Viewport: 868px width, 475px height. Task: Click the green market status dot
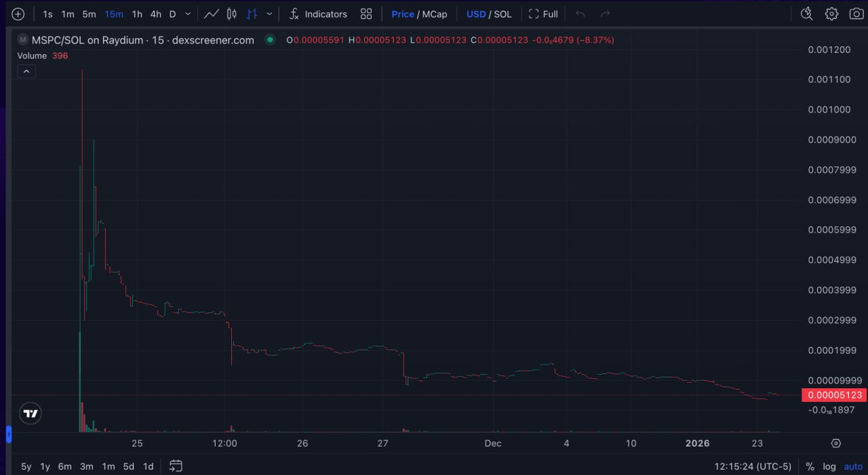[270, 40]
